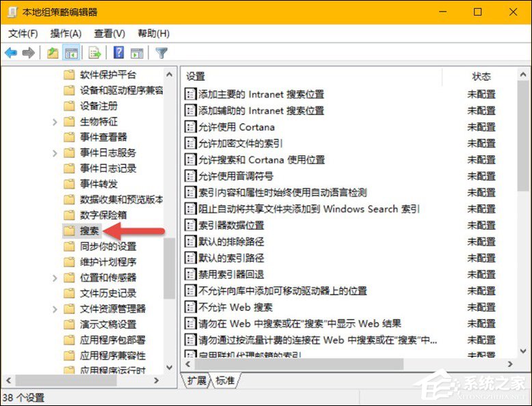Toggle the action pane toolbar icon
The width and height of the screenshot is (532, 406).
point(137,53)
